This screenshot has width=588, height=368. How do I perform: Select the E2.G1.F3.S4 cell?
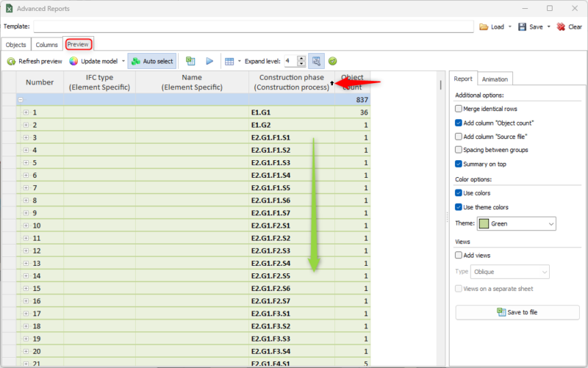[x=292, y=351]
